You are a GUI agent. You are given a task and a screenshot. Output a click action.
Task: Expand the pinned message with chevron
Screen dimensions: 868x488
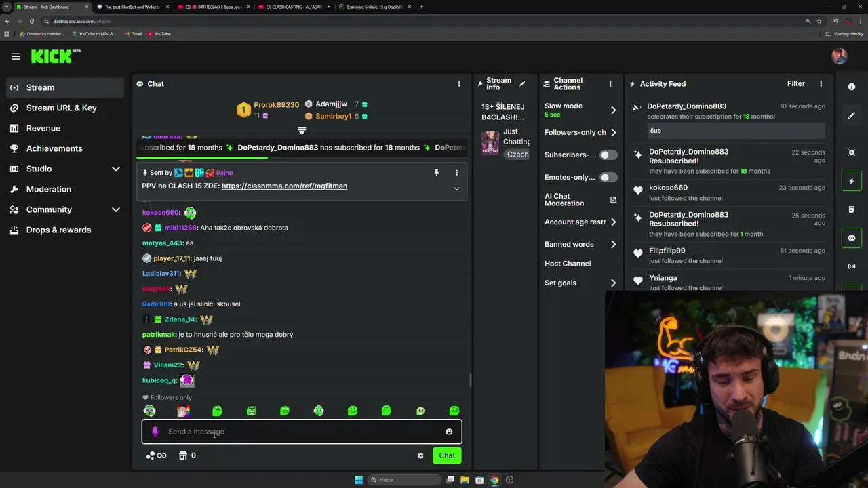point(456,188)
